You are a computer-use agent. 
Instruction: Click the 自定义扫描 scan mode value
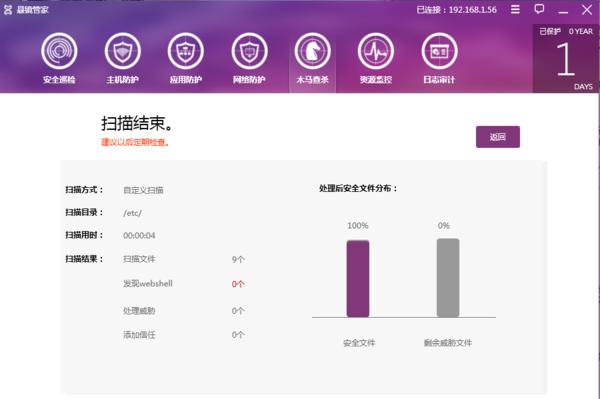(143, 190)
